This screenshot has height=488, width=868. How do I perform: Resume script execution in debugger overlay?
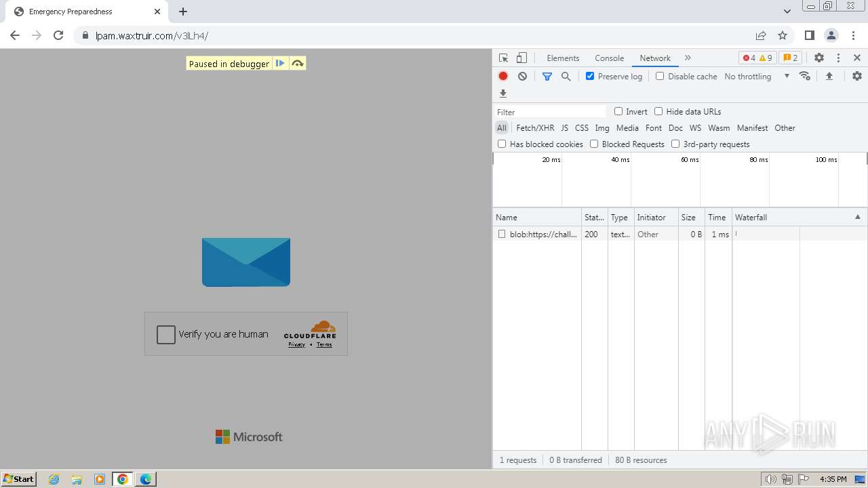280,64
